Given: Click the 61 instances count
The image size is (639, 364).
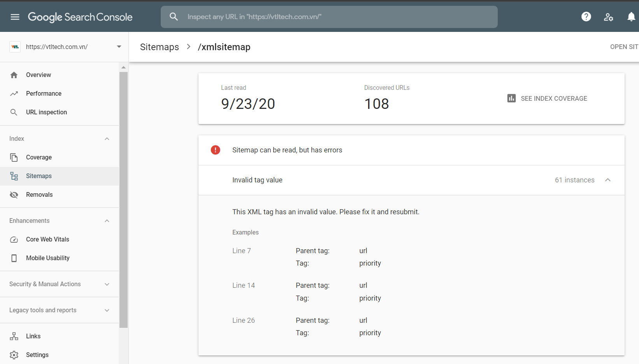Looking at the screenshot, I should point(575,180).
